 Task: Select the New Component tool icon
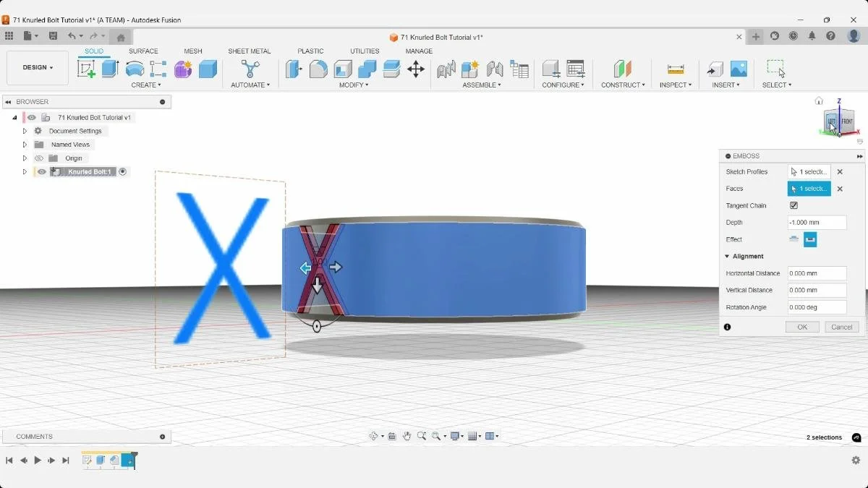click(x=470, y=69)
